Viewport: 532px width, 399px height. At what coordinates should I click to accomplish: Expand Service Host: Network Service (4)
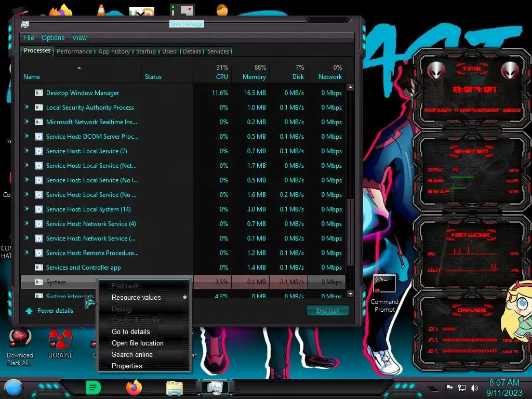pos(26,223)
